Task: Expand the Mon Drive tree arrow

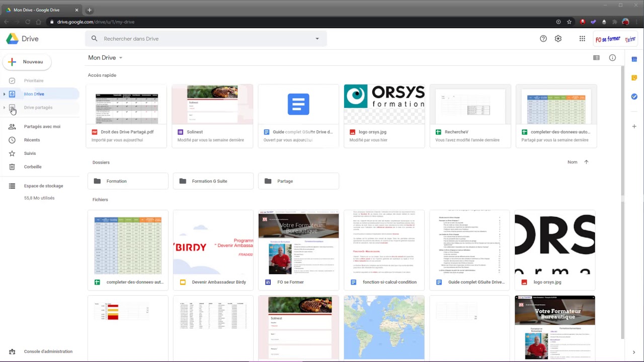Action: click(x=5, y=94)
